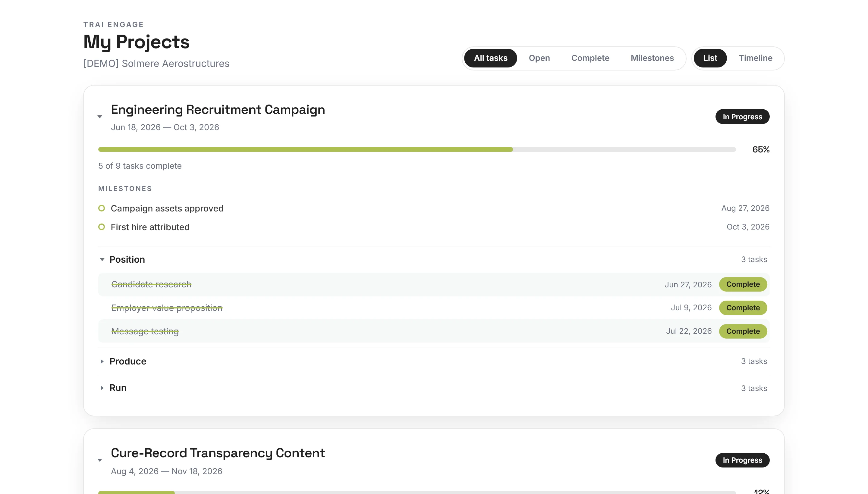This screenshot has width=868, height=494.
Task: Click the Engineering Recruitment Campaign title
Action: point(218,110)
